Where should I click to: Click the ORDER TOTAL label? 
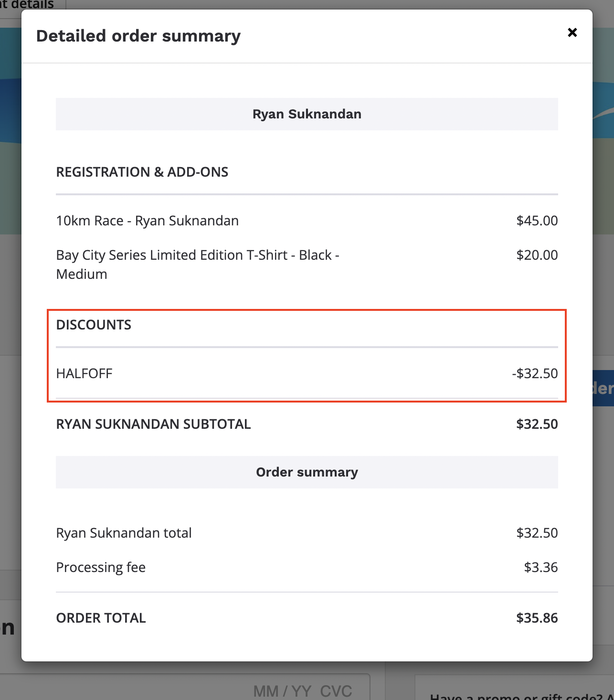coord(101,618)
